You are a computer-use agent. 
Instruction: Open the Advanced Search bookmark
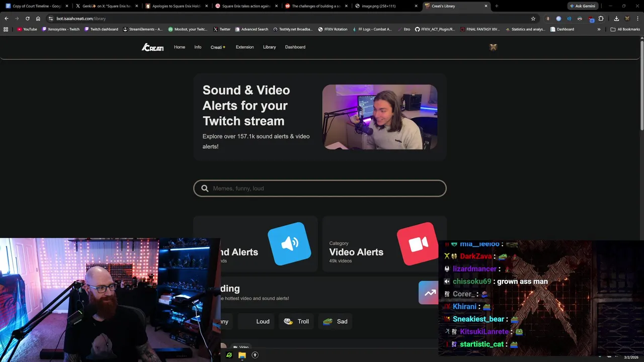pos(252,29)
